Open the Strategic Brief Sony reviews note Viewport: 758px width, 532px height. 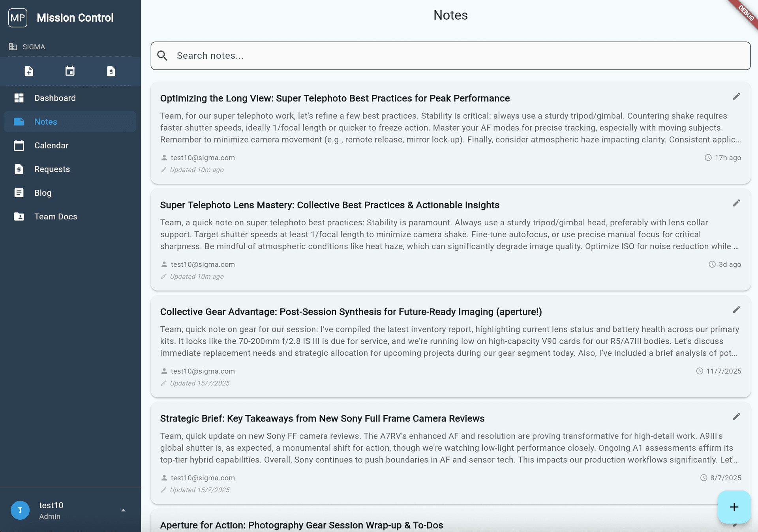pyautogui.click(x=322, y=418)
